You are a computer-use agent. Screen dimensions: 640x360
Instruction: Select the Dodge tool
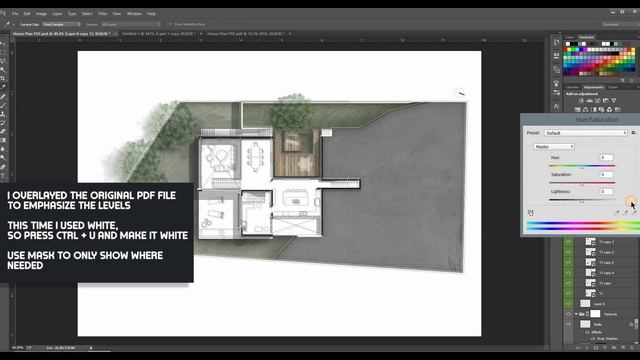click(x=3, y=158)
